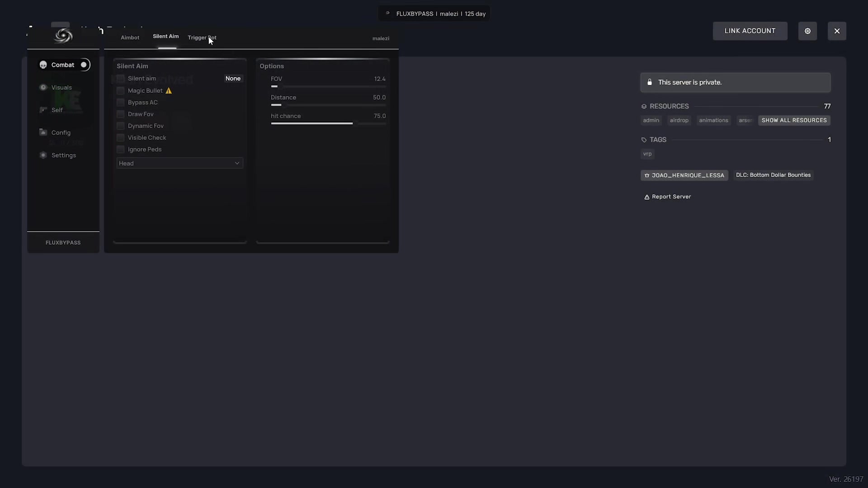This screenshot has height=488, width=868.
Task: Click the hit chance value 75.0
Action: [380, 116]
